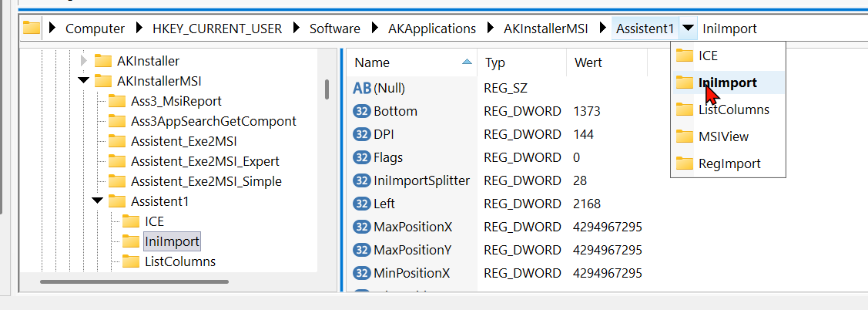Click the string icon of the (Null) value
Screen dimensions: 868x310
pyautogui.click(x=362, y=88)
